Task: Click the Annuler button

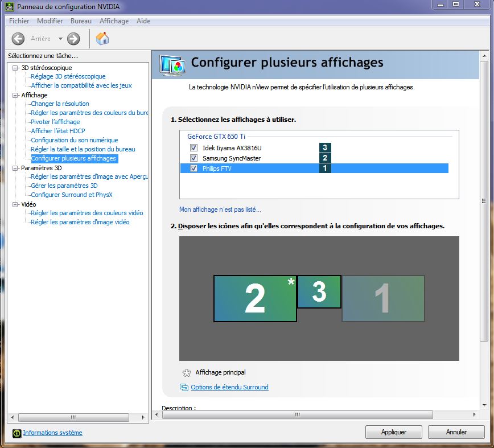Action: [x=456, y=432]
